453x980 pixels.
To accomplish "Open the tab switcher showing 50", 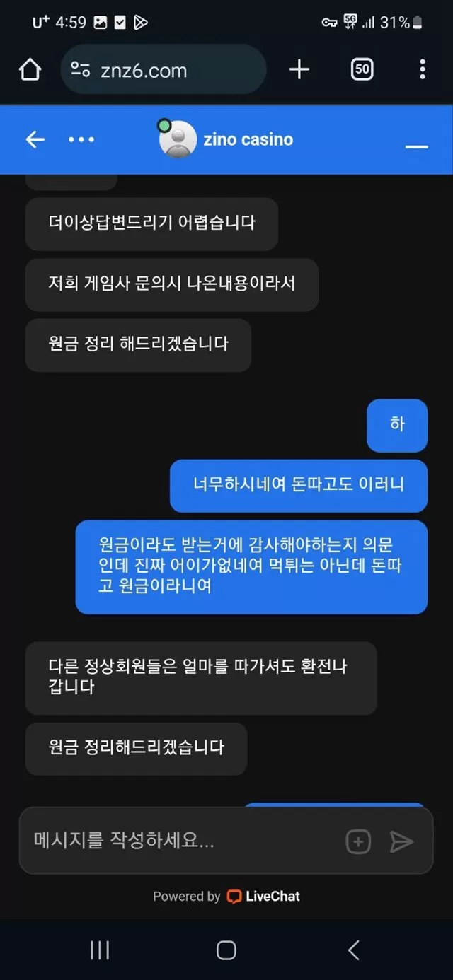I will 362,69.
